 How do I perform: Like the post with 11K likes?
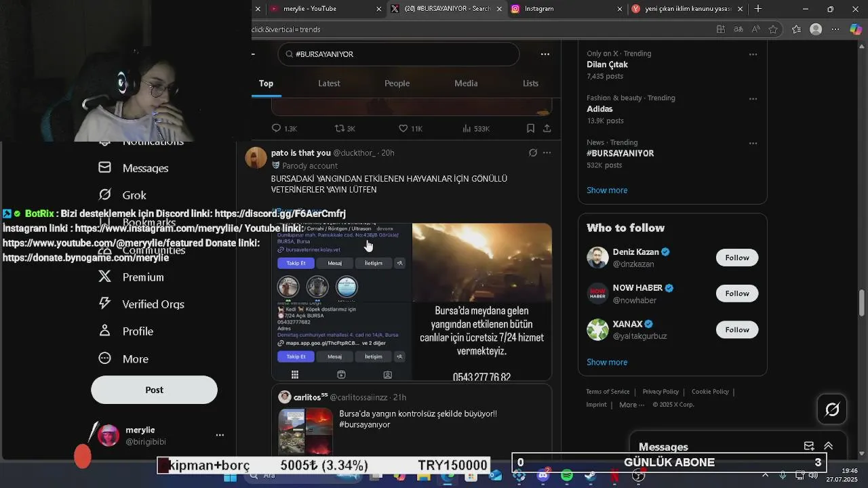click(x=410, y=128)
